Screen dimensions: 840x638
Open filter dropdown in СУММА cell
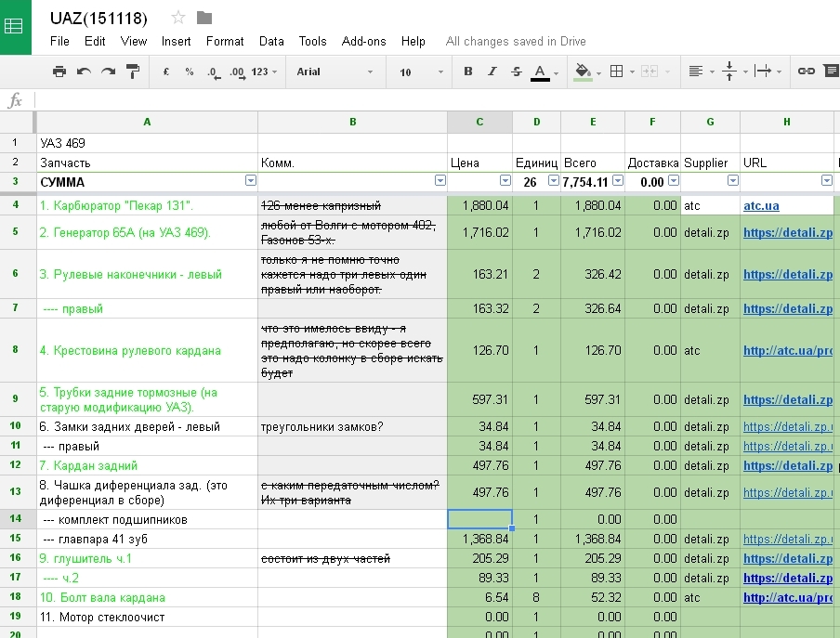250,181
